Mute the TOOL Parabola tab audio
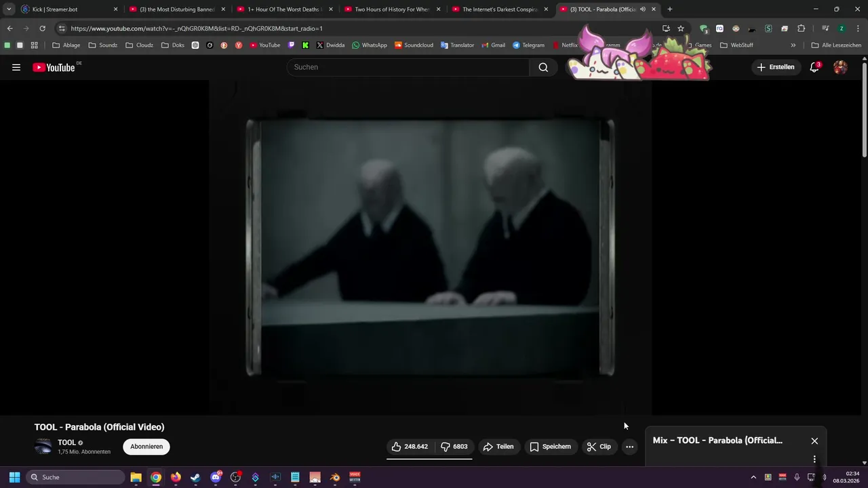 click(x=643, y=9)
